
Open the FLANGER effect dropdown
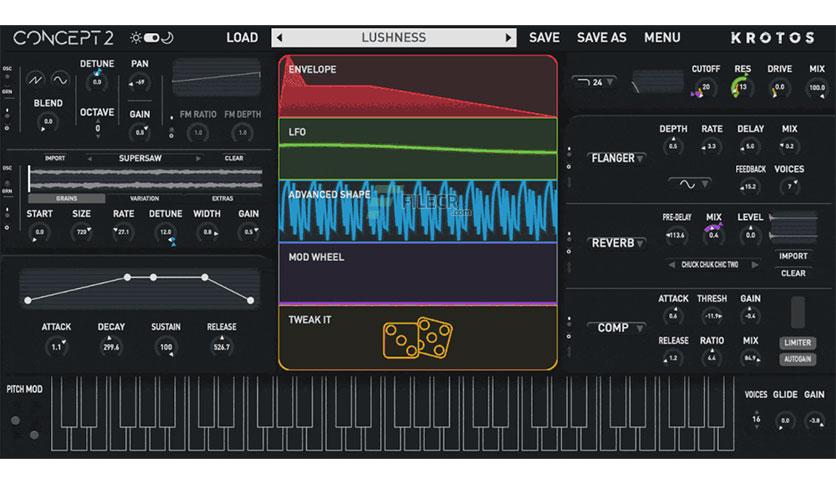[617, 158]
